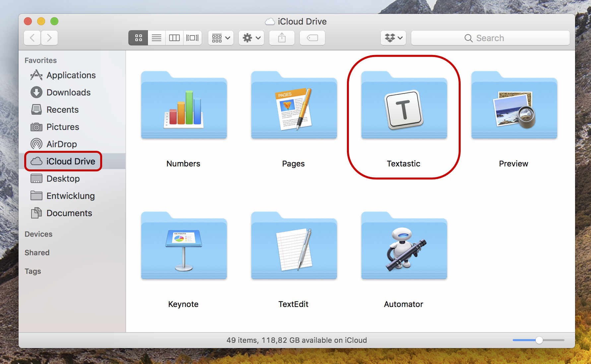Switch to icon view
591x364 pixels.
pyautogui.click(x=138, y=38)
